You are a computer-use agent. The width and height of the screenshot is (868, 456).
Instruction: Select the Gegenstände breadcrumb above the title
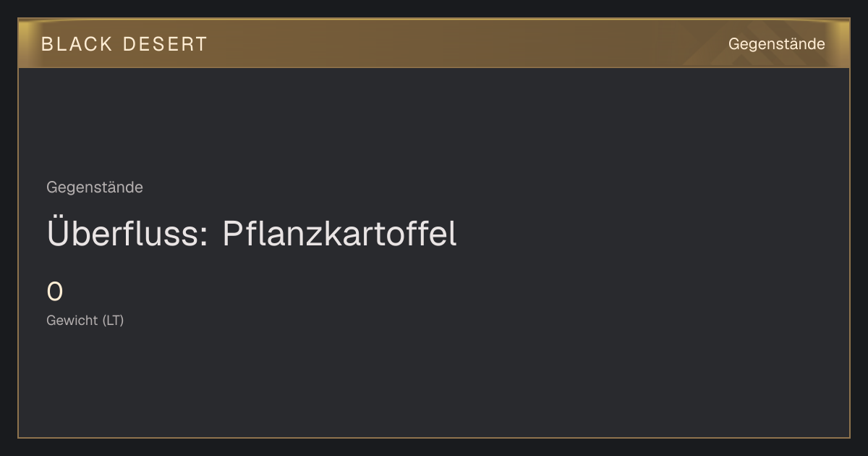click(x=95, y=187)
